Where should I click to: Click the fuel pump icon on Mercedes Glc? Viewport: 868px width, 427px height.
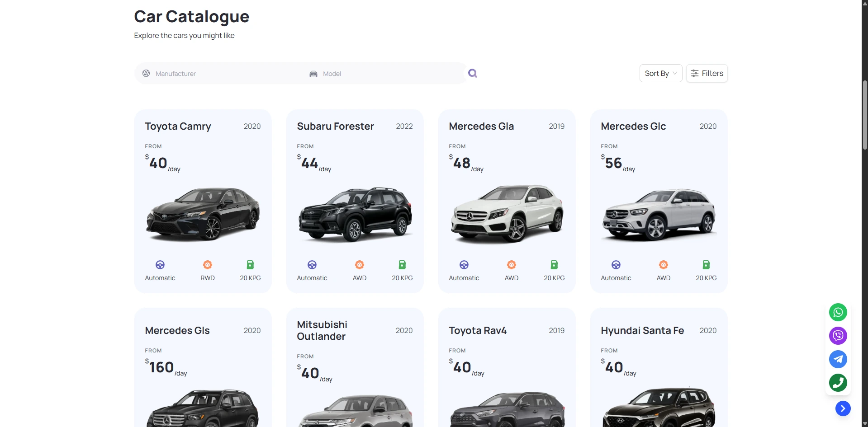click(x=706, y=265)
